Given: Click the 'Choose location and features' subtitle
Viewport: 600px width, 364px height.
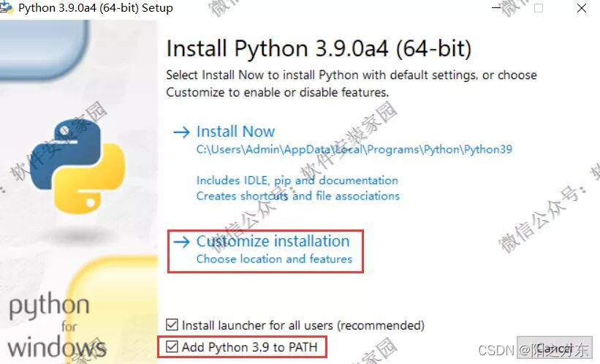Looking at the screenshot, I should (274, 259).
